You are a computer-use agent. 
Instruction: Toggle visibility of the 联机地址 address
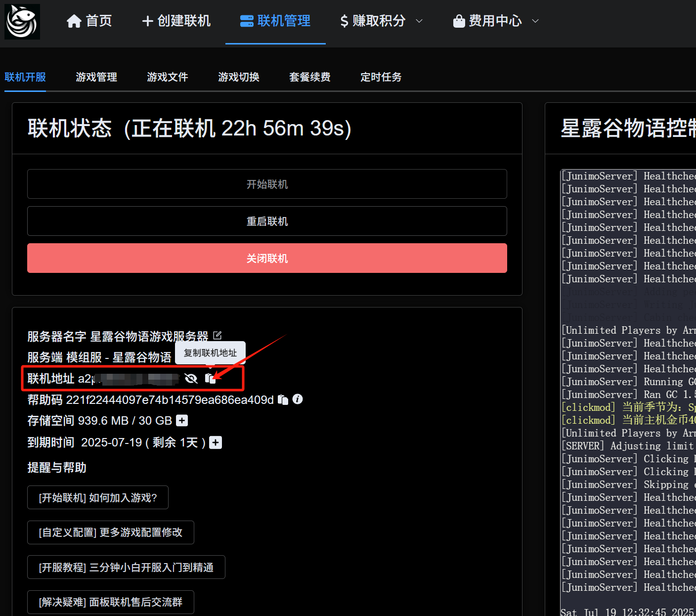(191, 379)
